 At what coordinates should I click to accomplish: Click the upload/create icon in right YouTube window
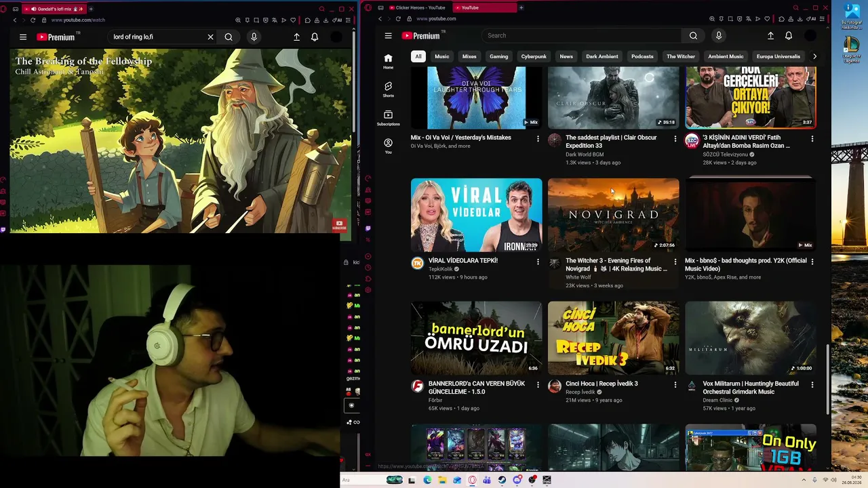point(770,36)
